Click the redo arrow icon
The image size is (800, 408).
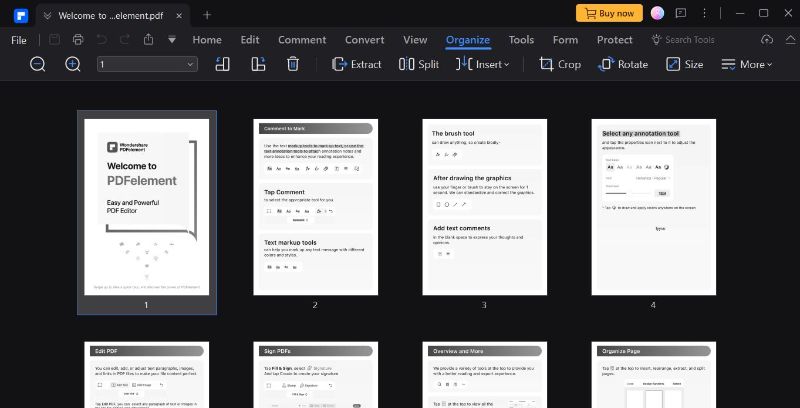(x=125, y=40)
